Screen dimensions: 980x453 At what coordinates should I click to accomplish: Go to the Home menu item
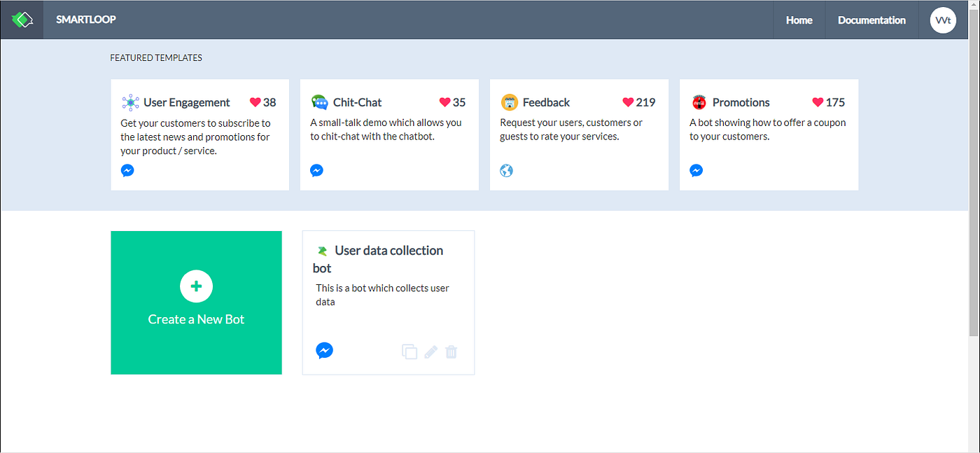click(x=799, y=20)
